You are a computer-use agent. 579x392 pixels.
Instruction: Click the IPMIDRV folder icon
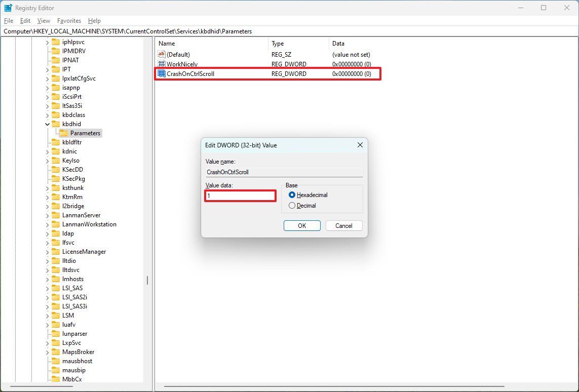56,51
